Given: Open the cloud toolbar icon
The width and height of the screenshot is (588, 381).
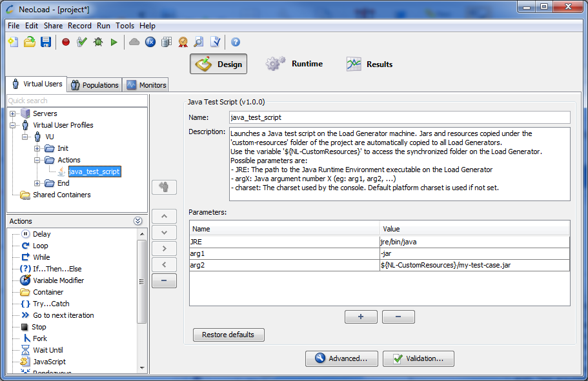Looking at the screenshot, I should tap(134, 42).
